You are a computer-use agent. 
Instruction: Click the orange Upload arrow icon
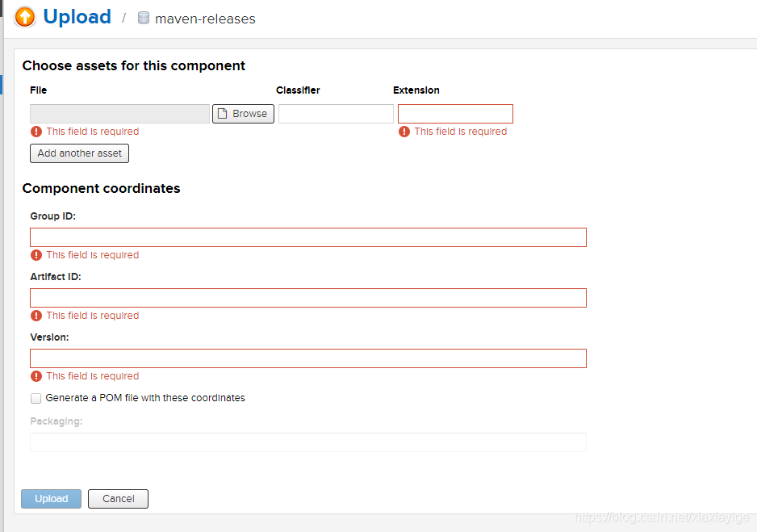25,17
